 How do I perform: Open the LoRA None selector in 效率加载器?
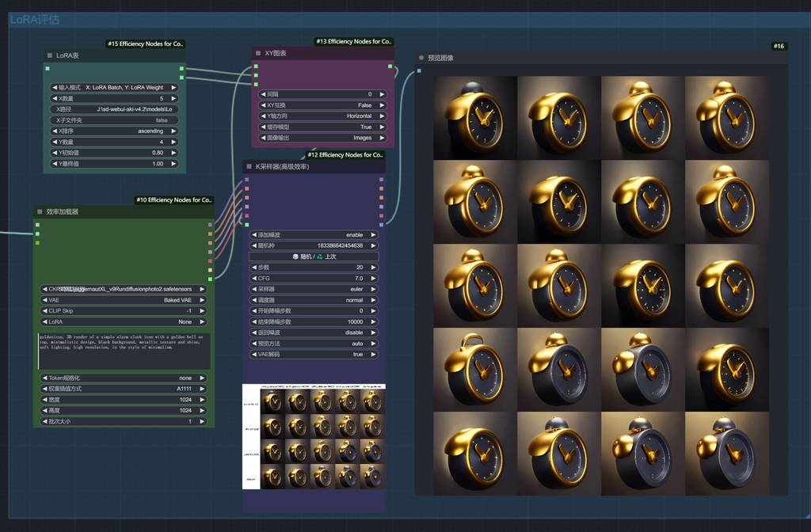click(123, 322)
